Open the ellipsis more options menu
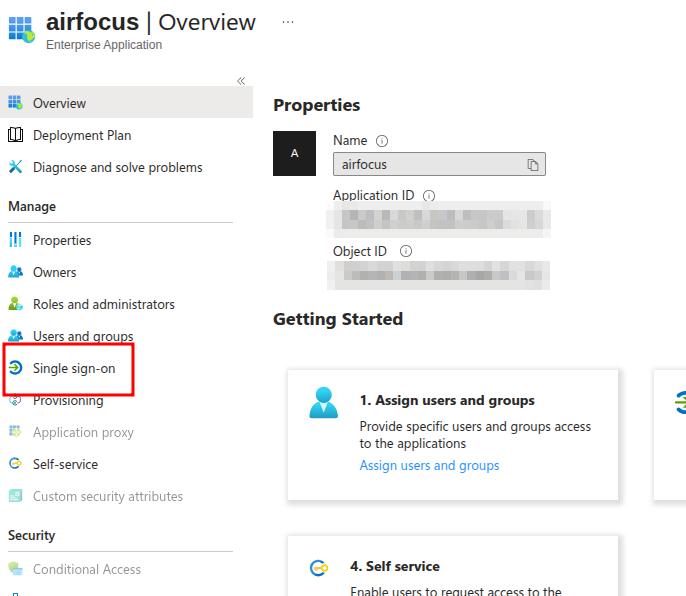 pyautogui.click(x=287, y=22)
